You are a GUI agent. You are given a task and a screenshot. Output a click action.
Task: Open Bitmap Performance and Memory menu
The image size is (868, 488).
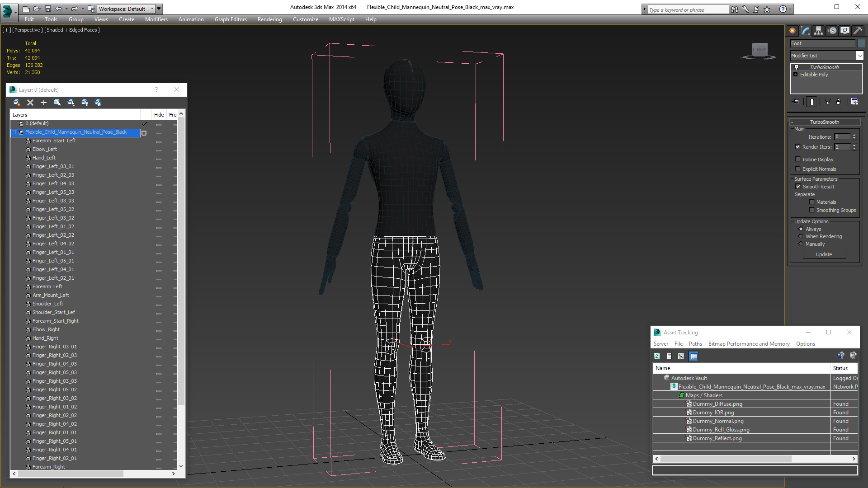(x=749, y=344)
